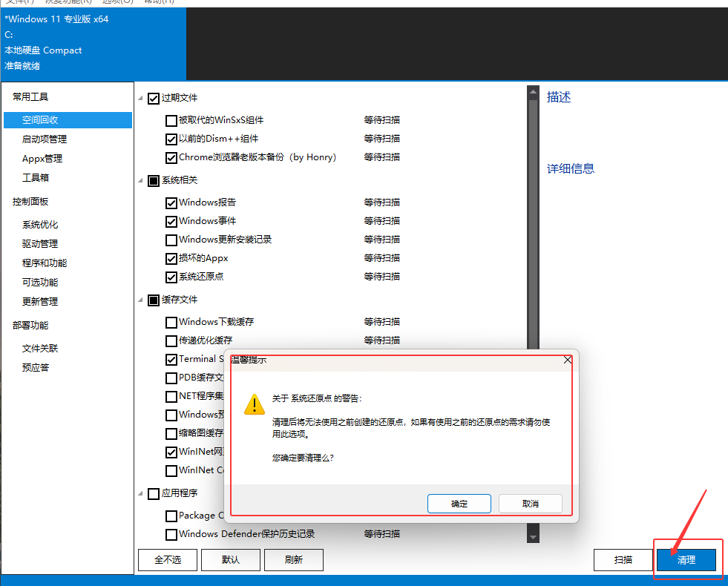This screenshot has width=728, height=586.
Task: Enable 被取代的WinSxS组件 checkbox
Action: click(171, 121)
